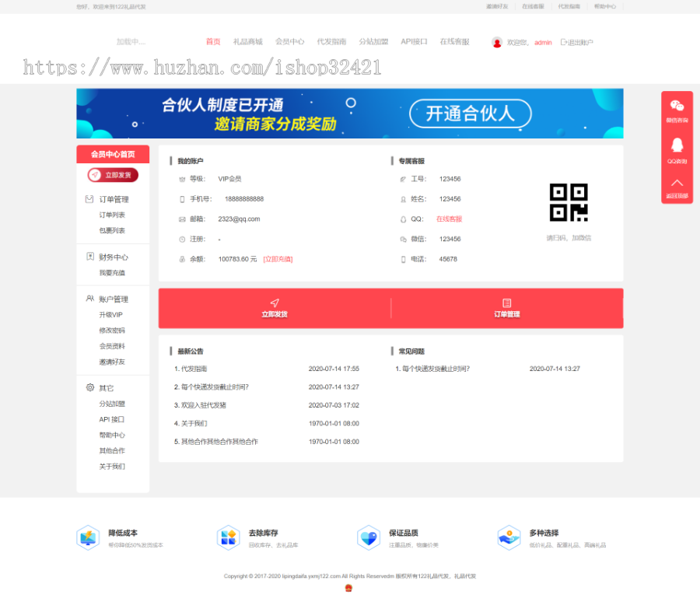Open FAQ item 每个快递发货截止时间?
700x616 pixels.
coord(432,369)
